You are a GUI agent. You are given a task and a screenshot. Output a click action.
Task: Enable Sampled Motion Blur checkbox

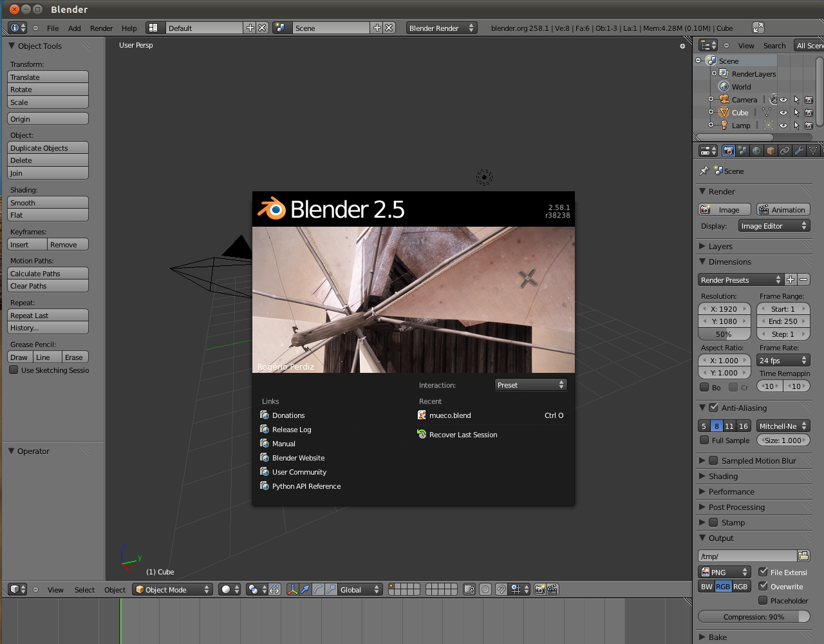pos(713,460)
